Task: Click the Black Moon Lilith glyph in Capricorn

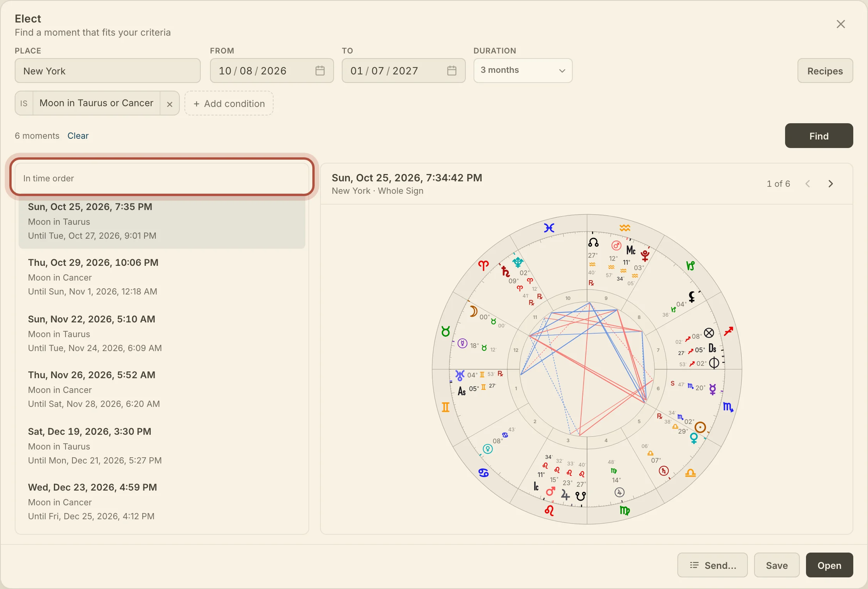Action: [692, 297]
